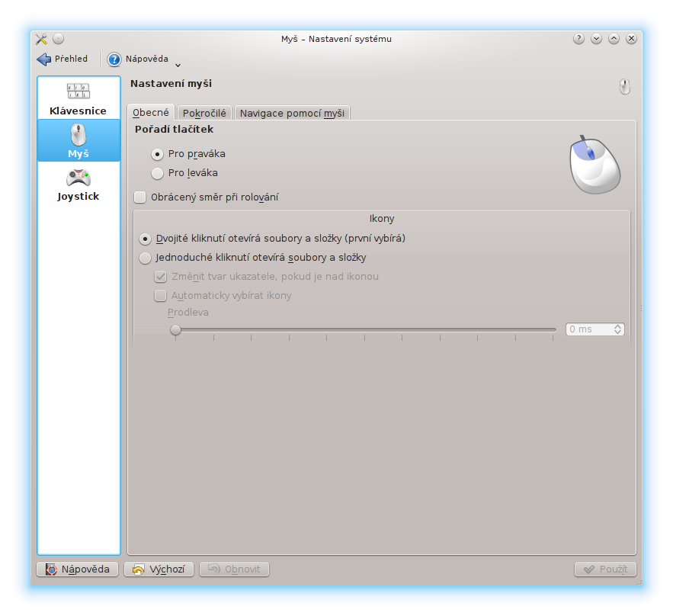Open the Nápověda toolbar help button
This screenshot has height=616, width=673.
[138, 59]
